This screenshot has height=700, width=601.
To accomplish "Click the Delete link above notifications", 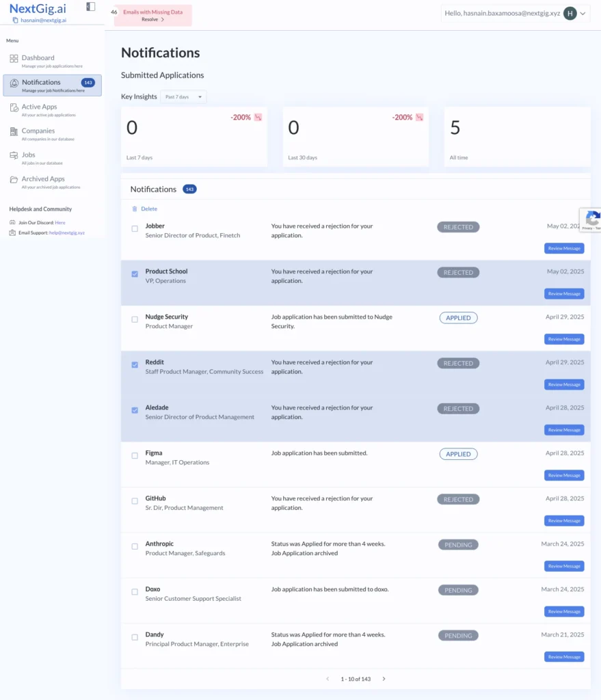I will pyautogui.click(x=149, y=209).
